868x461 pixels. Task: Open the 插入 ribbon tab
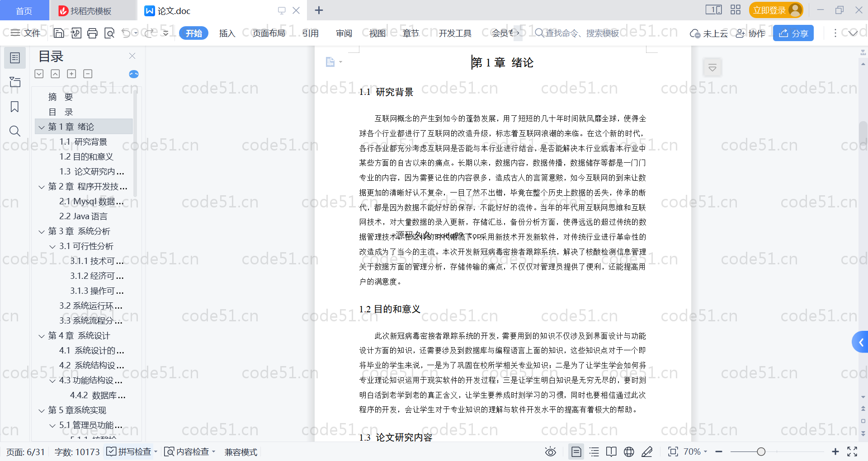227,33
